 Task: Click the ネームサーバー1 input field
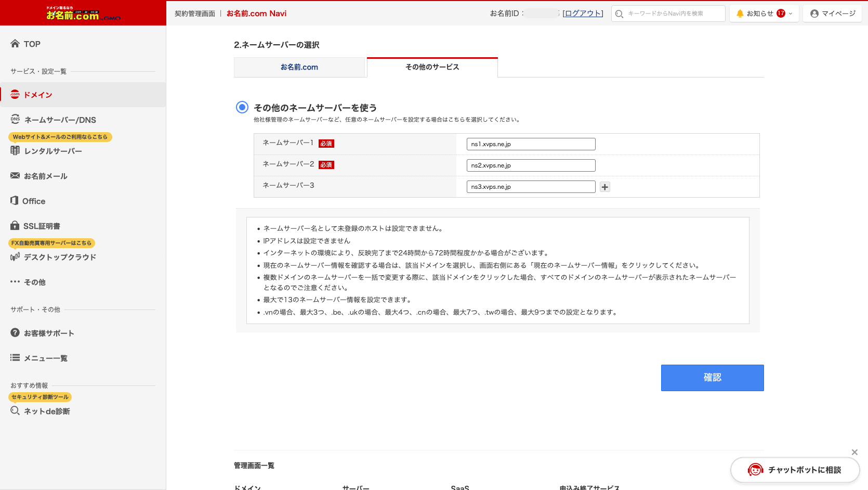point(531,144)
